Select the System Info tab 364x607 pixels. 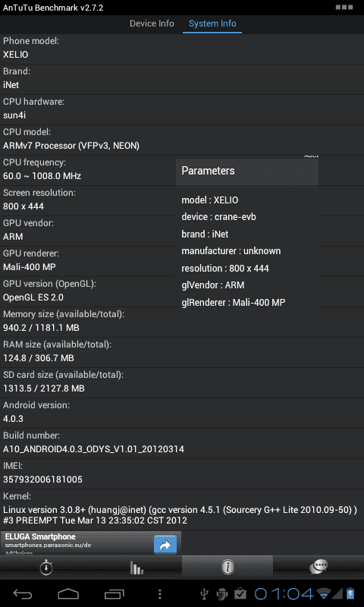coord(212,24)
